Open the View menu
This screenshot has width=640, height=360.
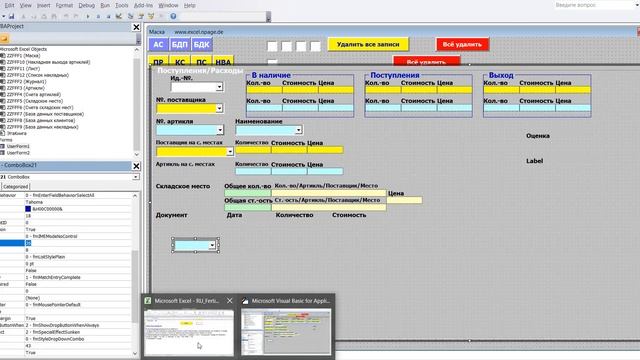click(x=25, y=5)
